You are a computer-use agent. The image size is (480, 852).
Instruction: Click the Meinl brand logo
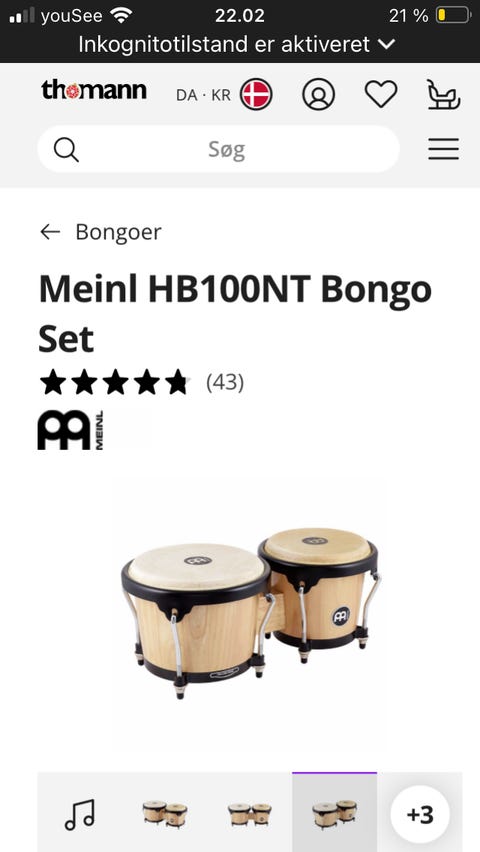[x=70, y=430]
